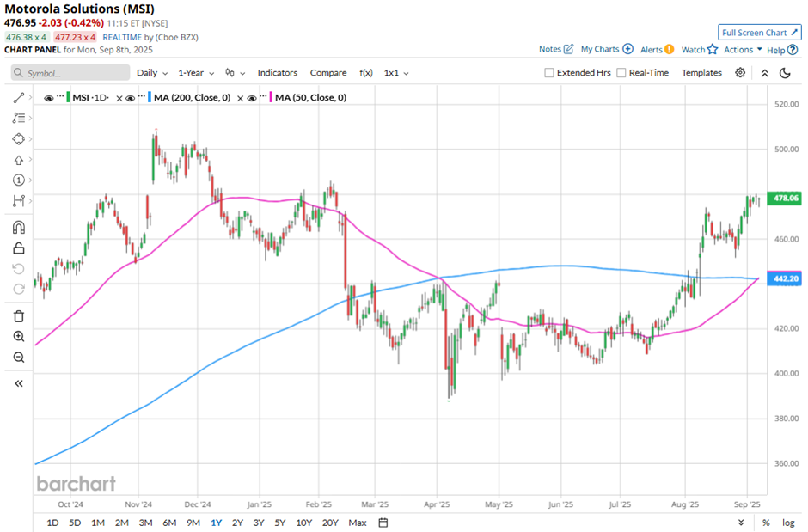This screenshot has width=808, height=532.
Task: Open the 1x1 grid layout dropdown
Action: pos(396,73)
